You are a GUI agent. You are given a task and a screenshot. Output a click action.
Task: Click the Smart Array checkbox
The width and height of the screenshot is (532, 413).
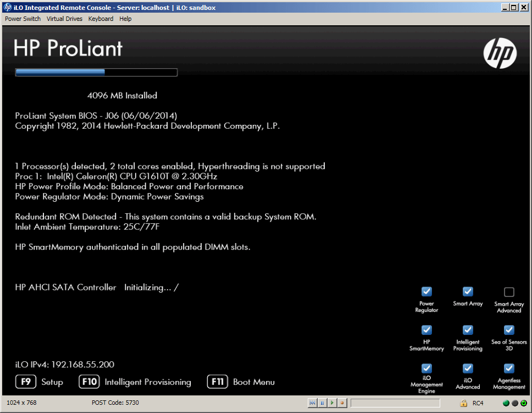[468, 291]
